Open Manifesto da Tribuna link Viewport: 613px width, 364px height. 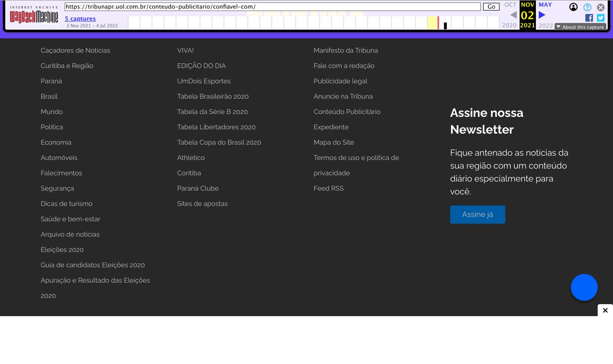click(x=346, y=50)
